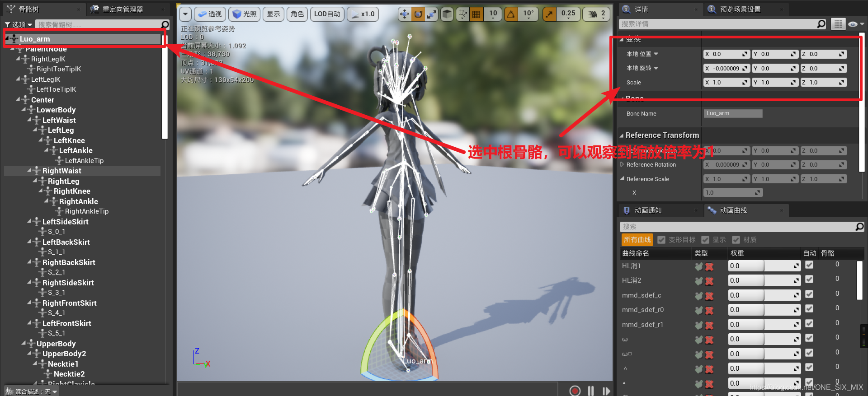
Task: Click record button below the viewport
Action: 575,391
